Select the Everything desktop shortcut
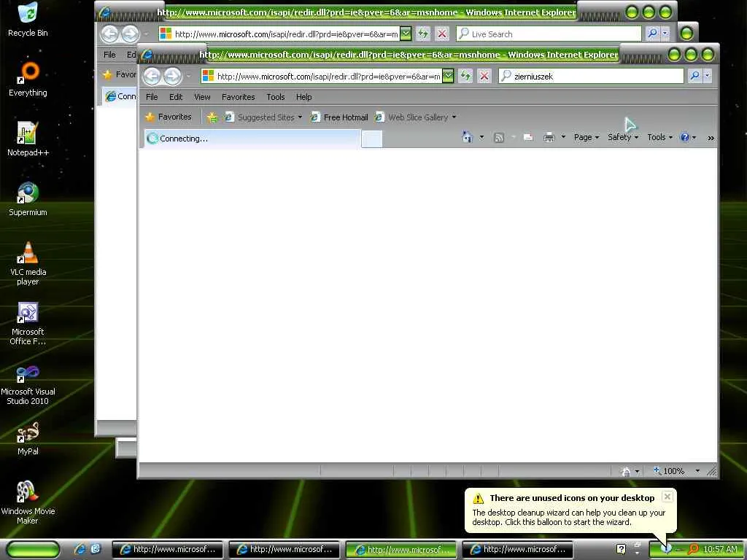 pyautogui.click(x=28, y=79)
